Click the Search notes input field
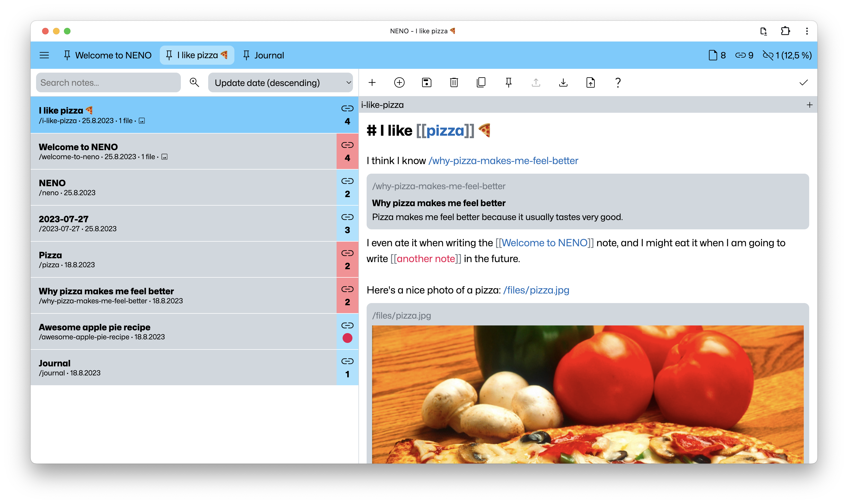This screenshot has height=504, width=848. 108,82
